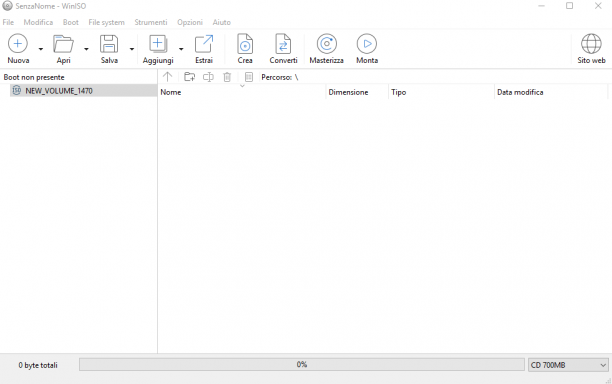Click the Masterizza burn disc icon
The image size is (612, 384).
click(x=327, y=43)
